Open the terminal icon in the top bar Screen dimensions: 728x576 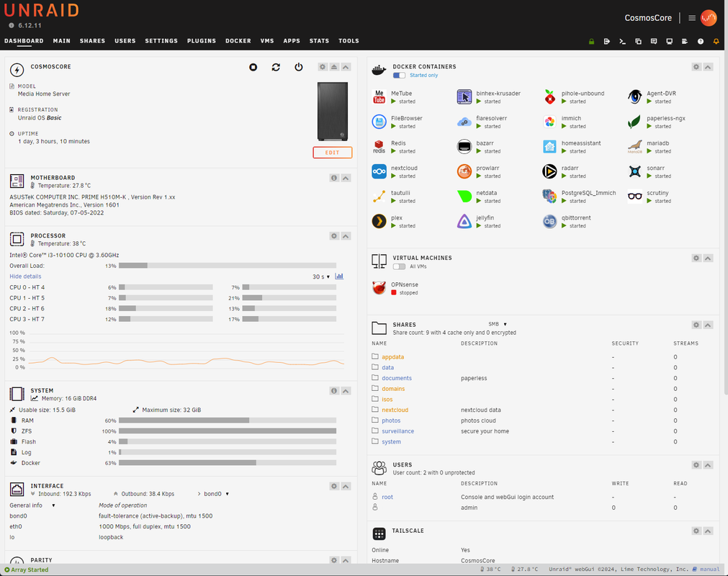click(623, 41)
